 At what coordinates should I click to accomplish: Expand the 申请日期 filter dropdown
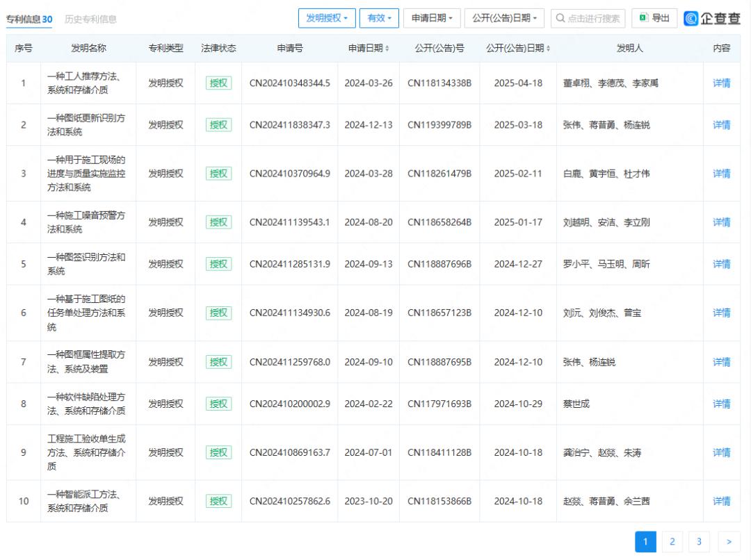[x=432, y=18]
